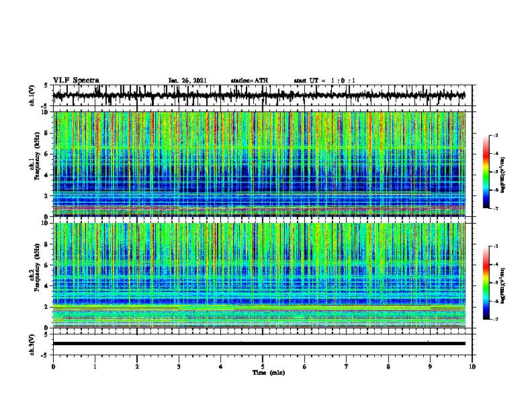The image size is (532, 411).
Task: Click the ch.2 spectrogram panel
Action: click(259, 275)
